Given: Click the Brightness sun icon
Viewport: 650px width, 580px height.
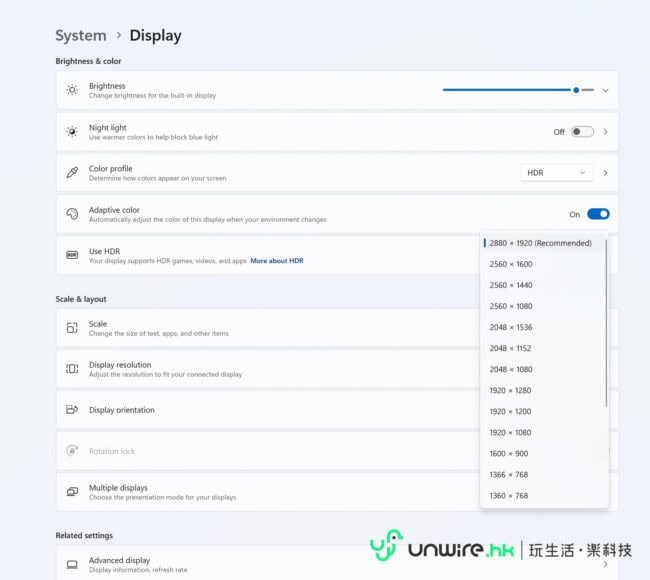Looking at the screenshot, I should click(x=72, y=90).
